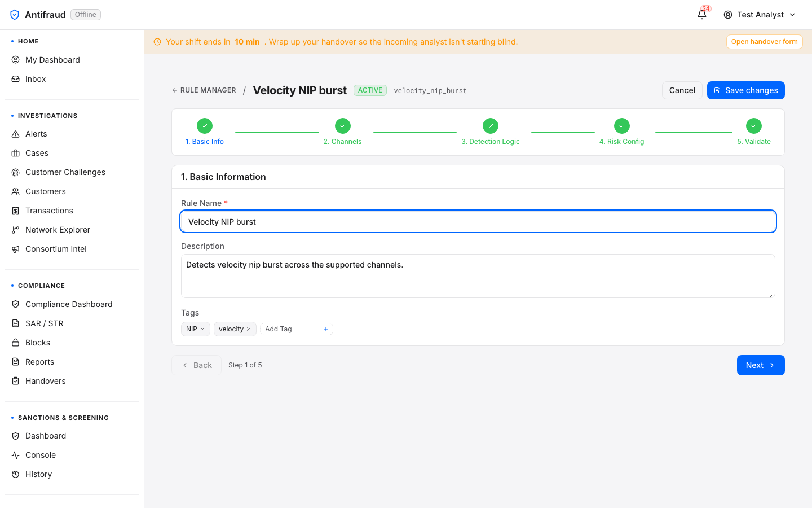Screen dimensions: 812x508
Task: Click the Blocks padlock icon
Action: (x=16, y=343)
